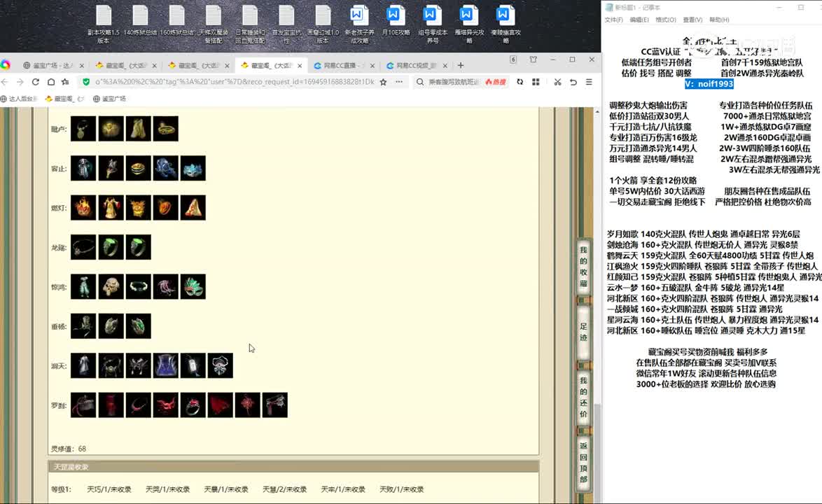Select the 雁塔异光攻略 desktop document
822x504 pixels.
(x=469, y=24)
